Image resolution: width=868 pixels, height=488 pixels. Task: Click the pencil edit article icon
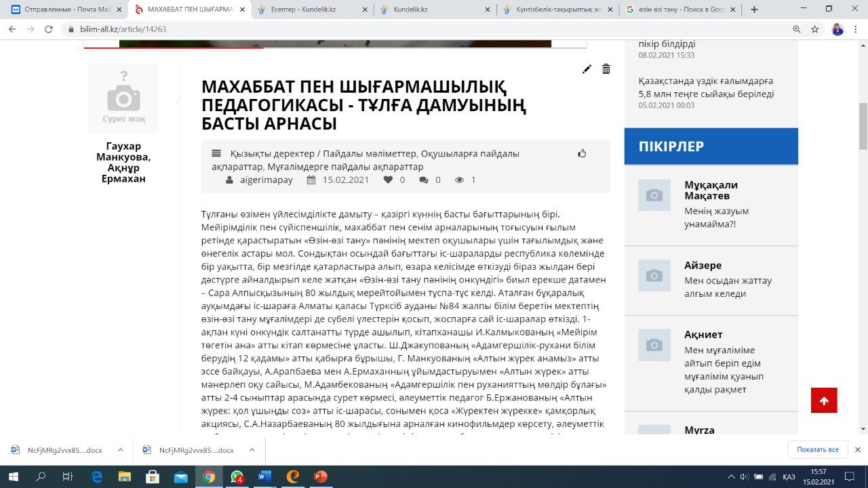[x=587, y=69]
